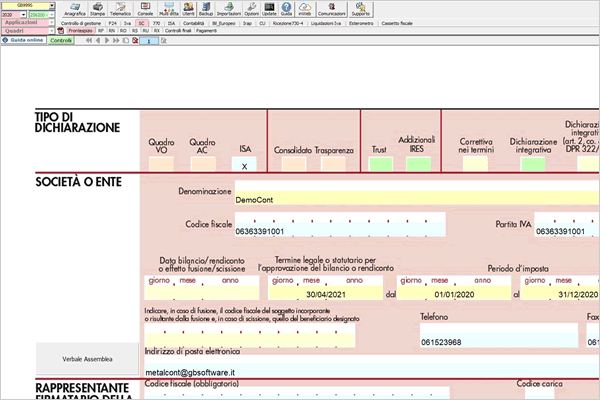The image size is (600, 400).
Task: Open the Importazioni tool
Action: (x=229, y=9)
